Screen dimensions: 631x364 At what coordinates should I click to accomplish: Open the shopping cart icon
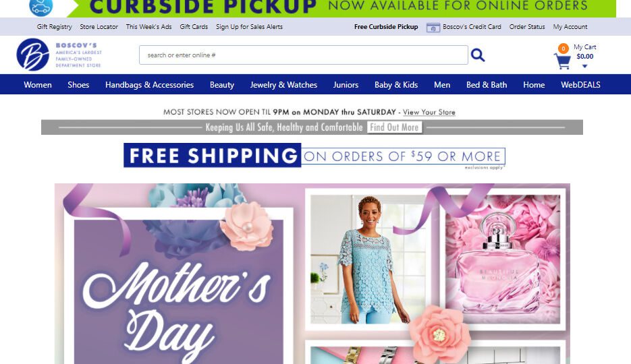(563, 61)
